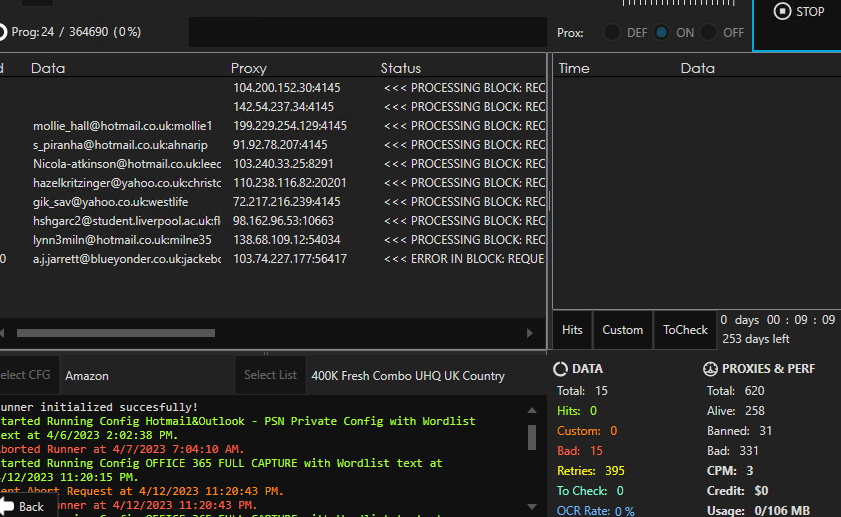Open the Select List picker
The height and width of the screenshot is (517, 841).
point(270,376)
